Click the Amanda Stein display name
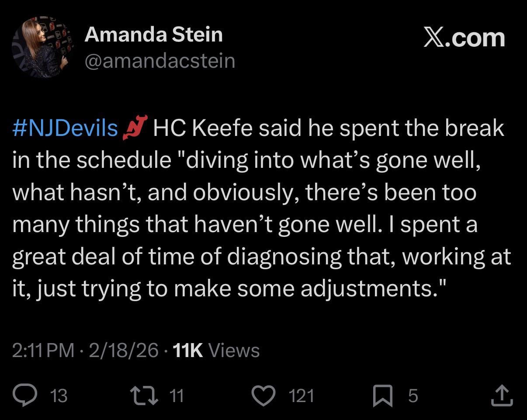Viewport: 527px width, 420px height. click(153, 35)
